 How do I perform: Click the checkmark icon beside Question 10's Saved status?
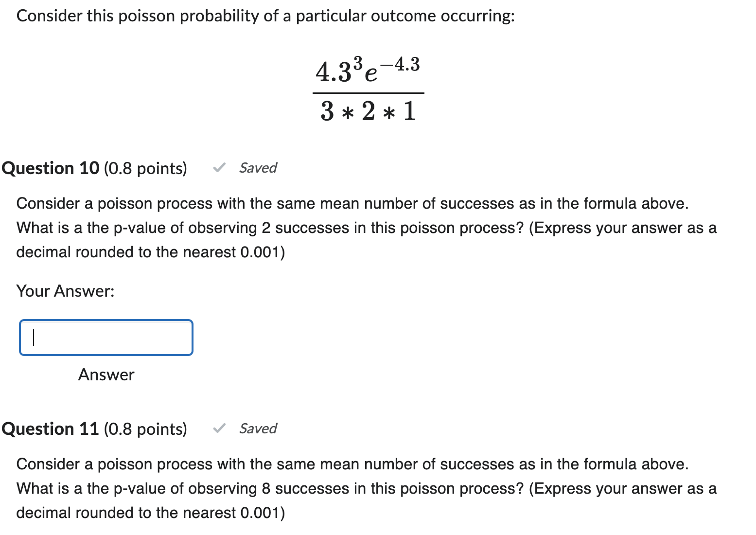(x=219, y=168)
